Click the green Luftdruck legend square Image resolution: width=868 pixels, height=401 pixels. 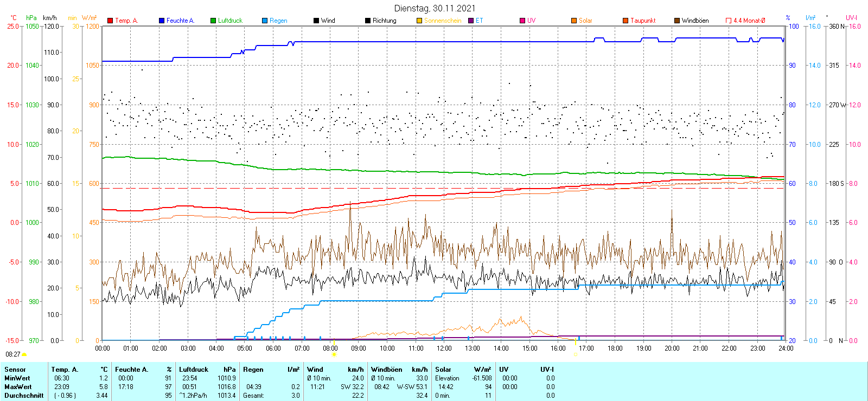pos(213,21)
